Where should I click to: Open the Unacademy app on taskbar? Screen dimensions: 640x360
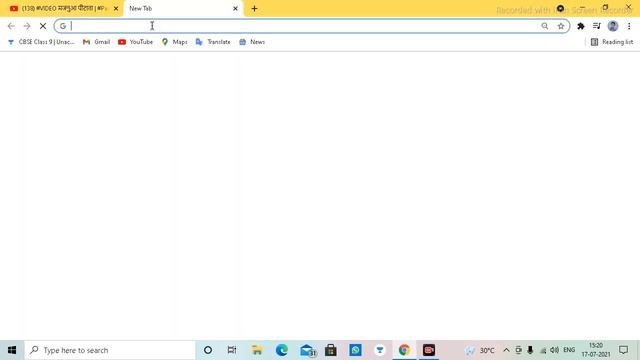pos(380,350)
